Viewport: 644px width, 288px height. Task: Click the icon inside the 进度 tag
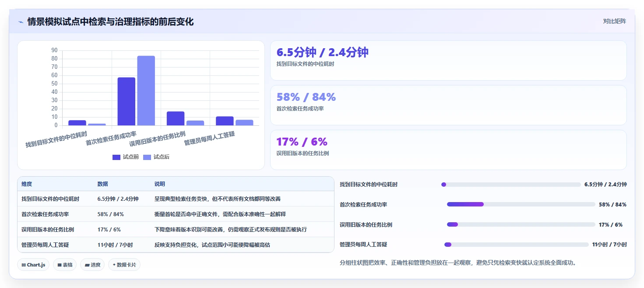tap(87, 265)
